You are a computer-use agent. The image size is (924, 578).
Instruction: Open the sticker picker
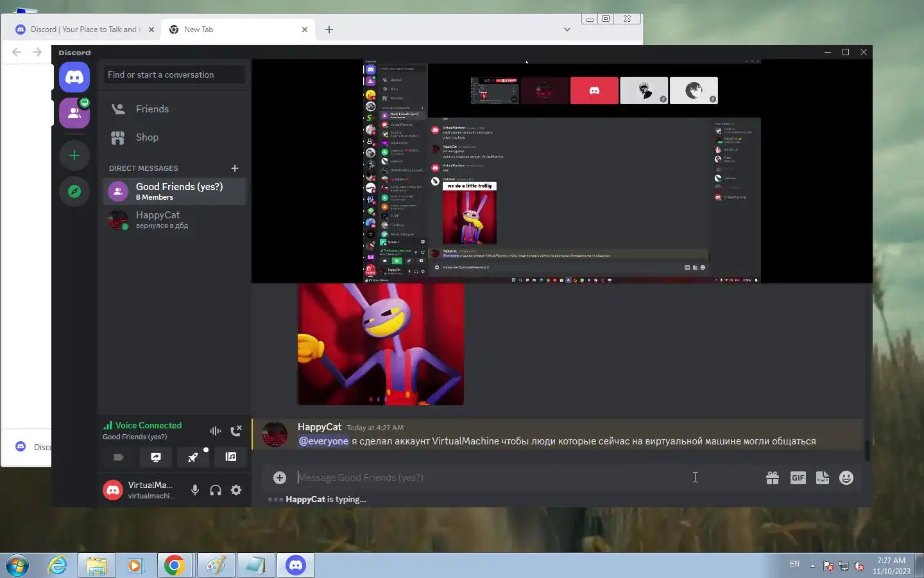click(x=823, y=478)
